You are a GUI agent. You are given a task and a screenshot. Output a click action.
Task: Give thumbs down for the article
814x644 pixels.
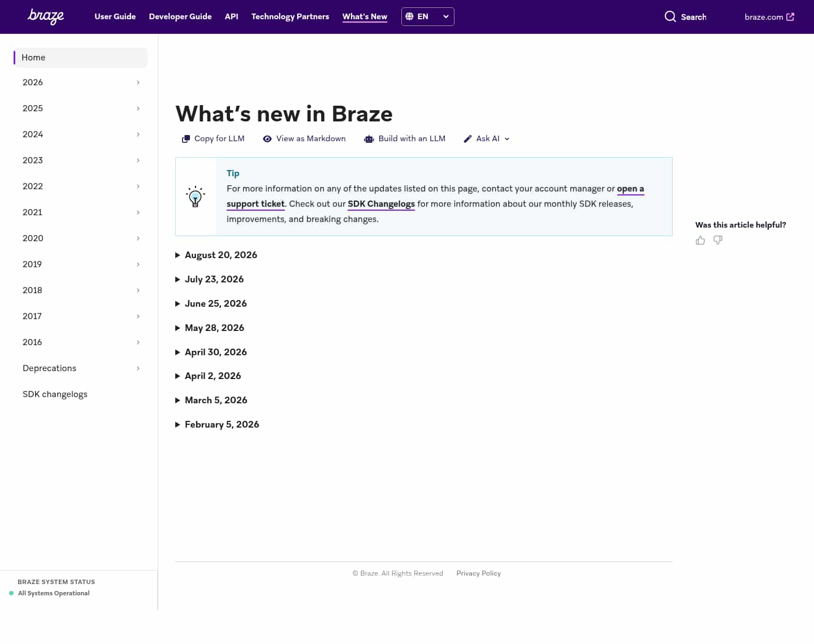point(718,240)
